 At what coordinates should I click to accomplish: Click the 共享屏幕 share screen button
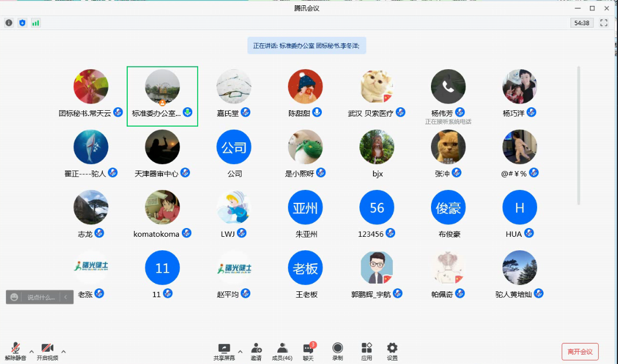coord(224,351)
